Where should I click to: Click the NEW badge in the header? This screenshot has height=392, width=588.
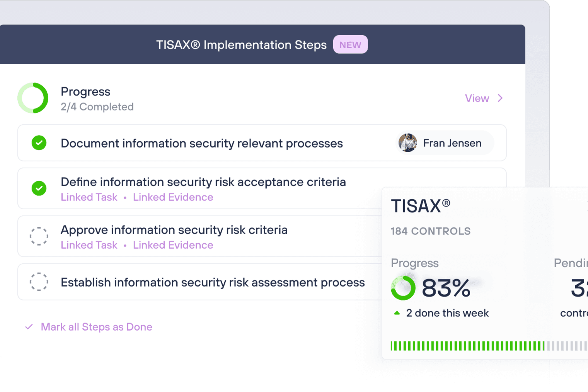click(351, 45)
